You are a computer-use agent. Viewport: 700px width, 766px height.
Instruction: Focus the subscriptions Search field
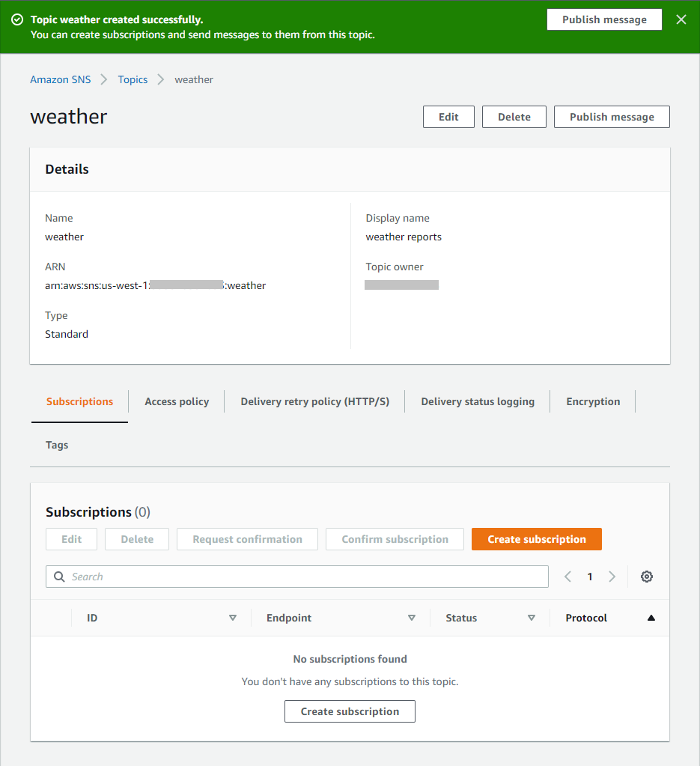[297, 577]
